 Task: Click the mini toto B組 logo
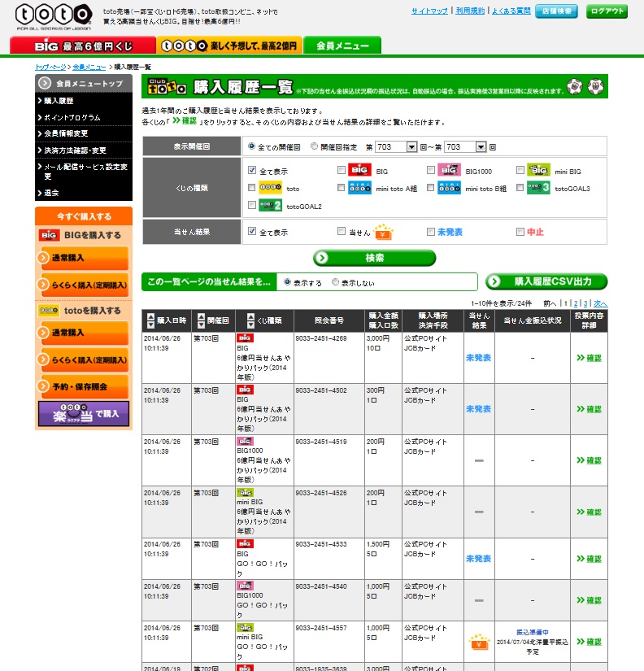coord(449,187)
